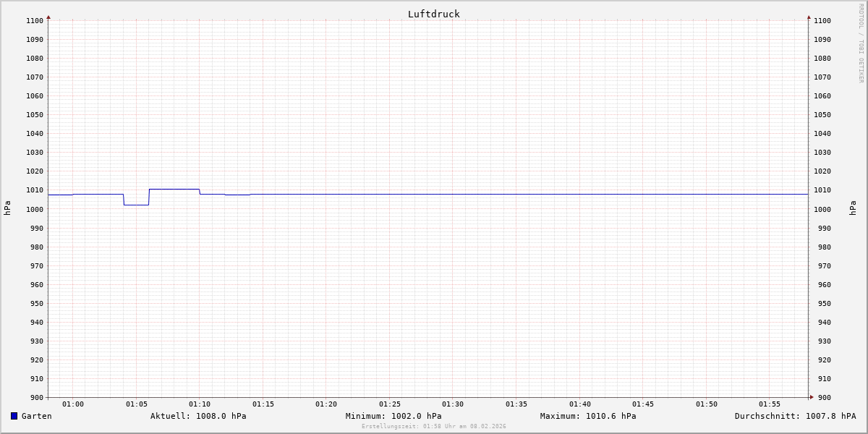Click the left hPa axis unit label
Screen dimensions: 868x434
(7, 208)
